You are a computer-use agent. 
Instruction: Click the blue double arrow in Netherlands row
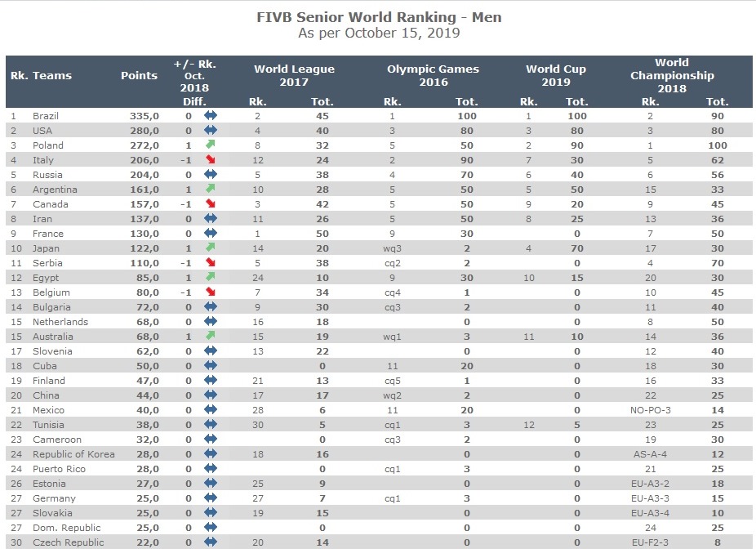[x=211, y=321]
